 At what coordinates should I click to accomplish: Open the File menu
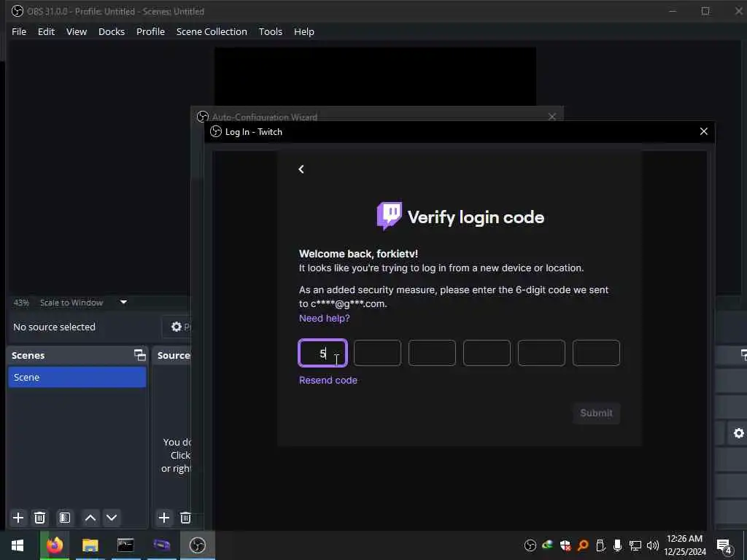pos(19,31)
